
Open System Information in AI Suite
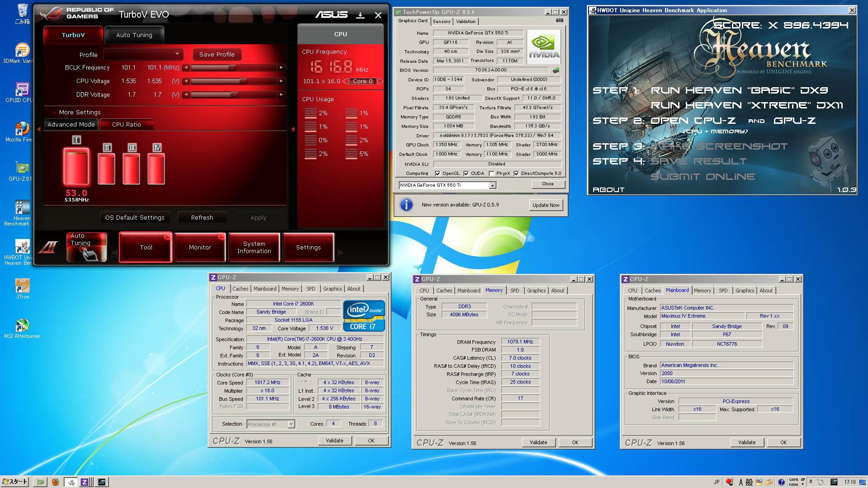(x=254, y=247)
